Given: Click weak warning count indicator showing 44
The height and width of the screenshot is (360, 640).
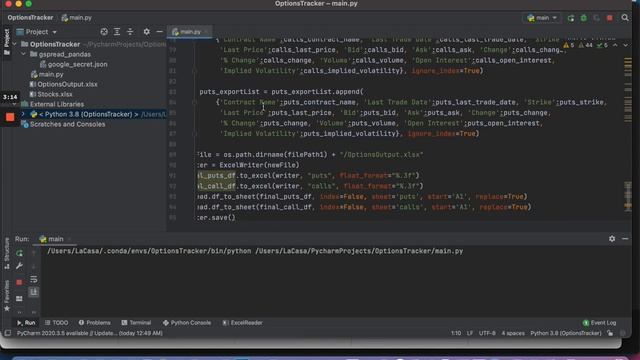Looking at the screenshot, I should click(x=585, y=45).
